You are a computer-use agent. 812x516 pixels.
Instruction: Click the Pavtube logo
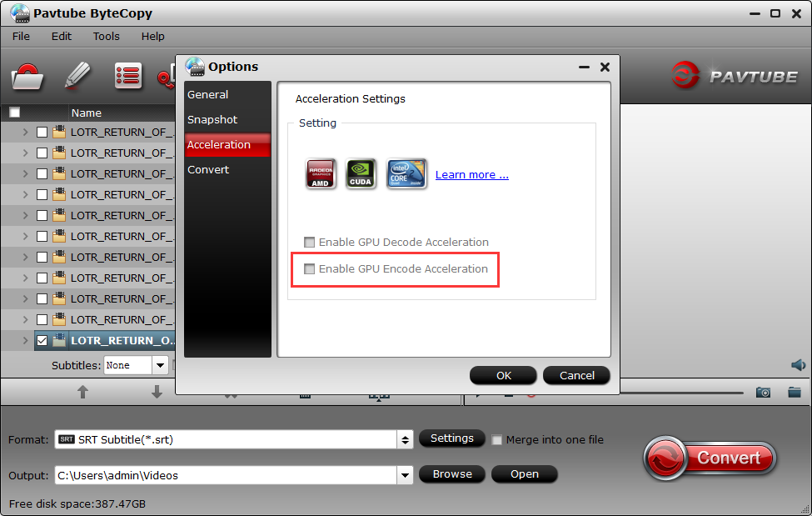(x=735, y=76)
